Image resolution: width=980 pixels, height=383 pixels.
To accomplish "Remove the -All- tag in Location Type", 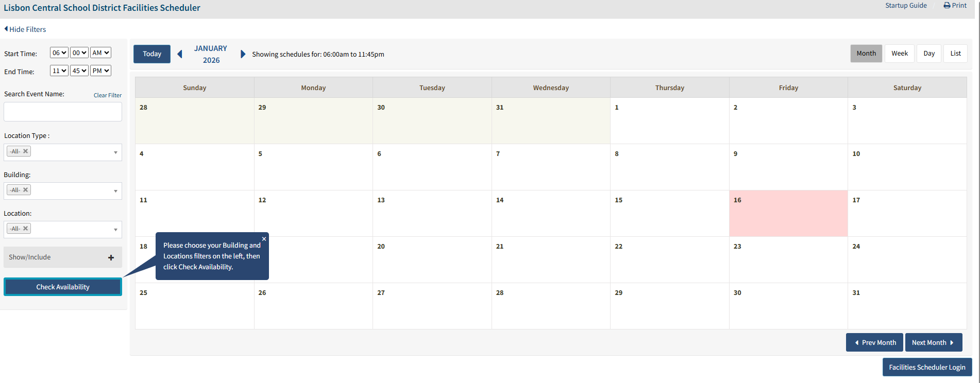I will pos(25,151).
